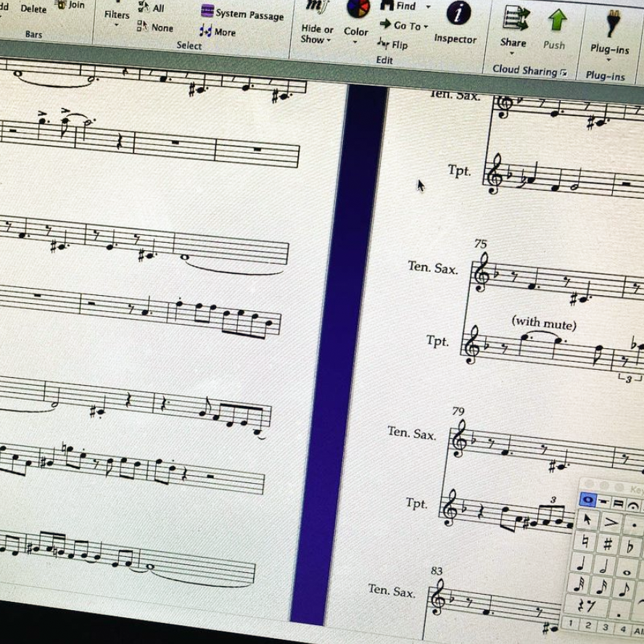Click Select None button
The height and width of the screenshot is (644, 644).
[x=155, y=27]
